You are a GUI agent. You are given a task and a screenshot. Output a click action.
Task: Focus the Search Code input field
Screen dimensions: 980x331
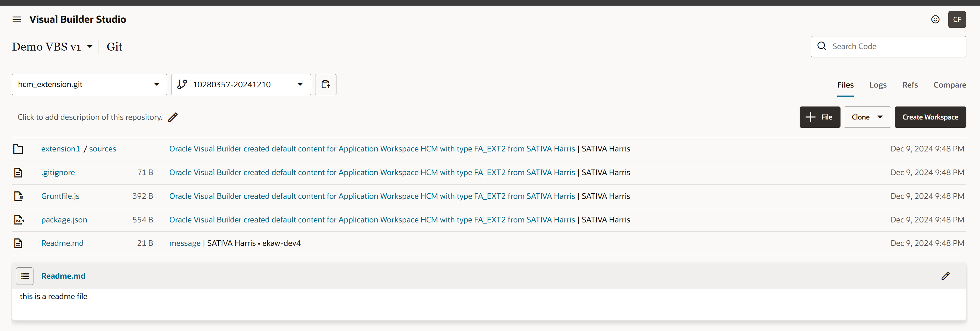888,47
